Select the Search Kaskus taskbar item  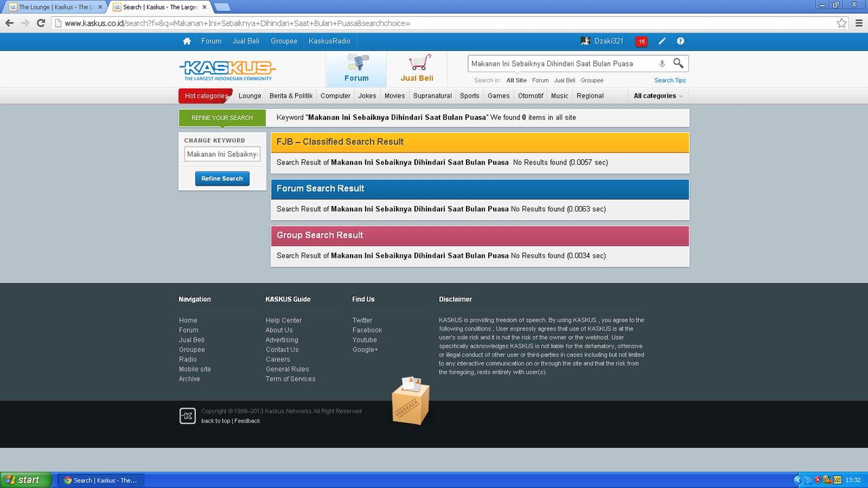pyautogui.click(x=101, y=480)
